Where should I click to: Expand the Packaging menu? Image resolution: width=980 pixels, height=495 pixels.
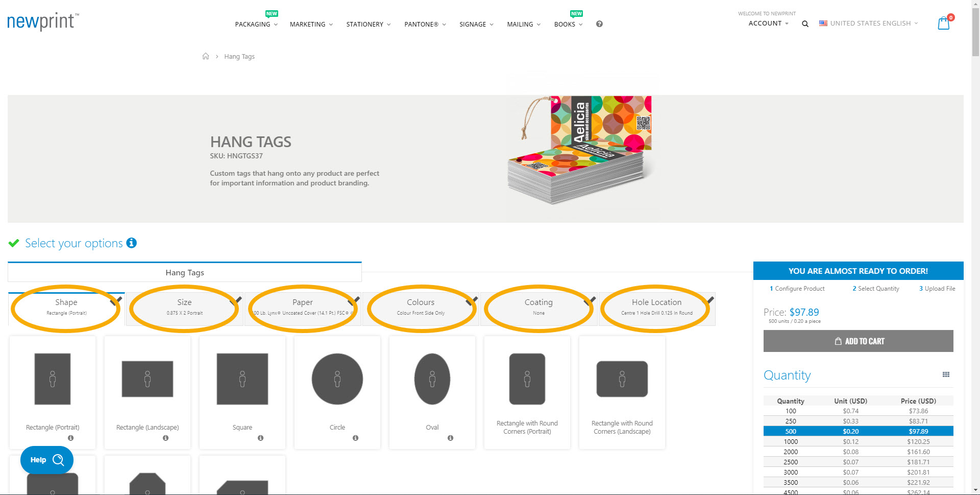click(256, 24)
